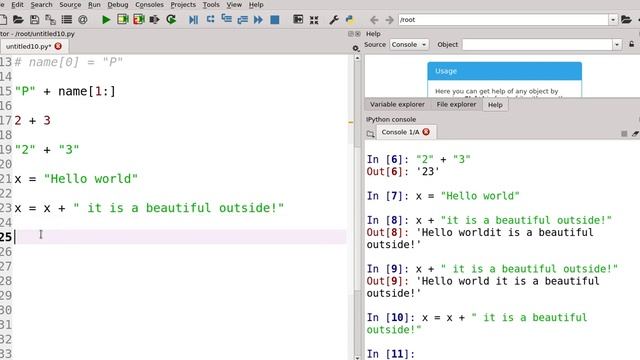
Task: Select the Help pane tab
Action: [495, 105]
